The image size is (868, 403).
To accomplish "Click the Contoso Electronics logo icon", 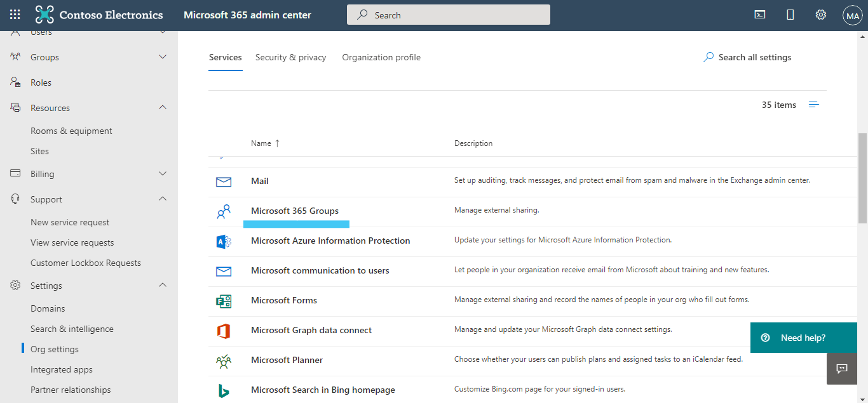I will 44,15.
